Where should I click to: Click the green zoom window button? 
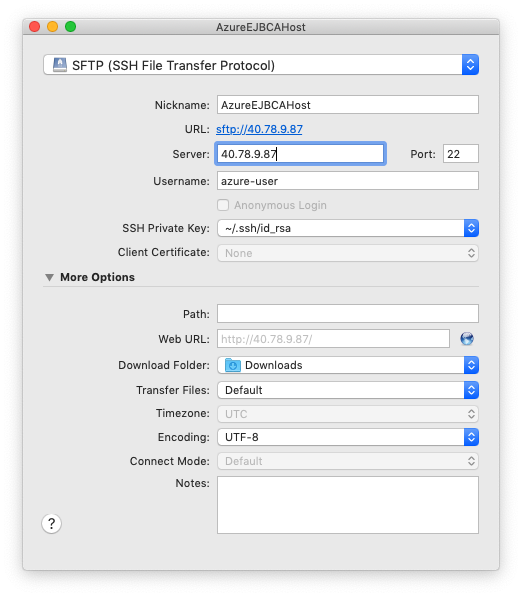click(70, 27)
